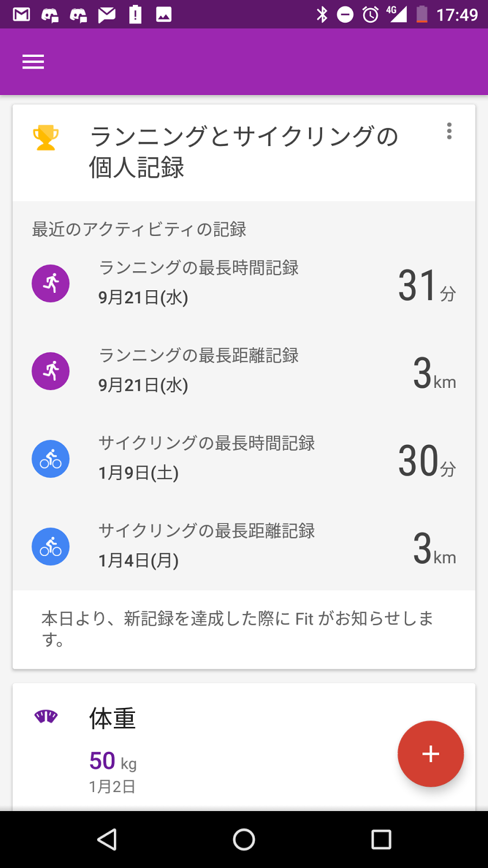Image resolution: width=488 pixels, height=868 pixels.
Task: Open the 体重 card heading
Action: tap(112, 718)
